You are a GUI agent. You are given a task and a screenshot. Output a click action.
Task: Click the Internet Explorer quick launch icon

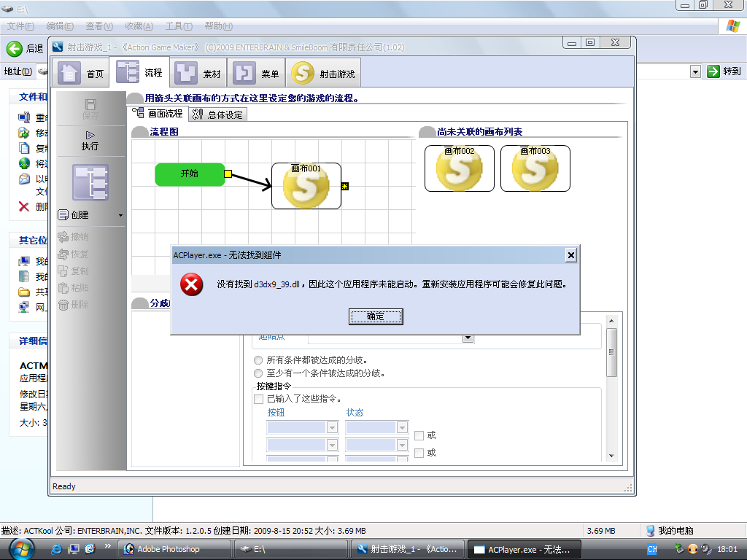click(57, 549)
